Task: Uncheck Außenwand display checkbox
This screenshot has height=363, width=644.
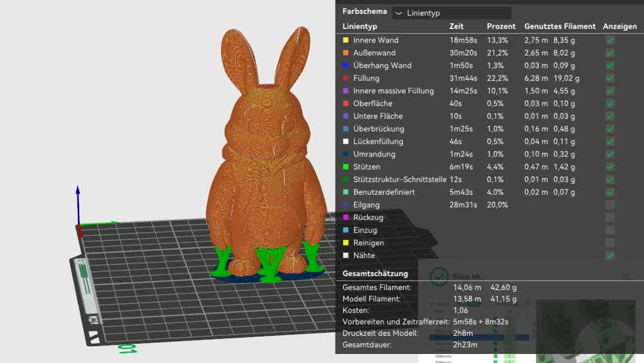Action: (610, 53)
